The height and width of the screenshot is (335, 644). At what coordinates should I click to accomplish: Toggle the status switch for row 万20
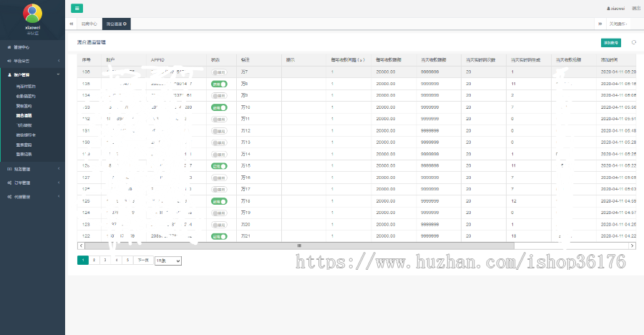coord(219,225)
